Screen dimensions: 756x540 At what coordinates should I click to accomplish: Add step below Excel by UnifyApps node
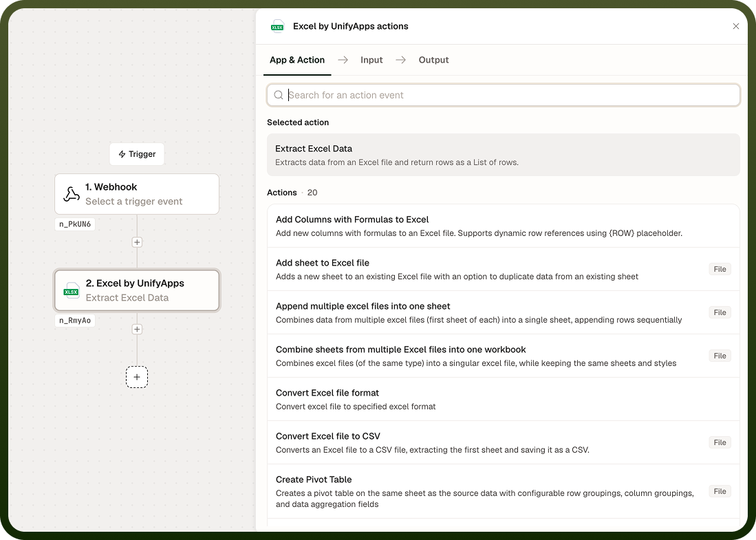pos(137,329)
